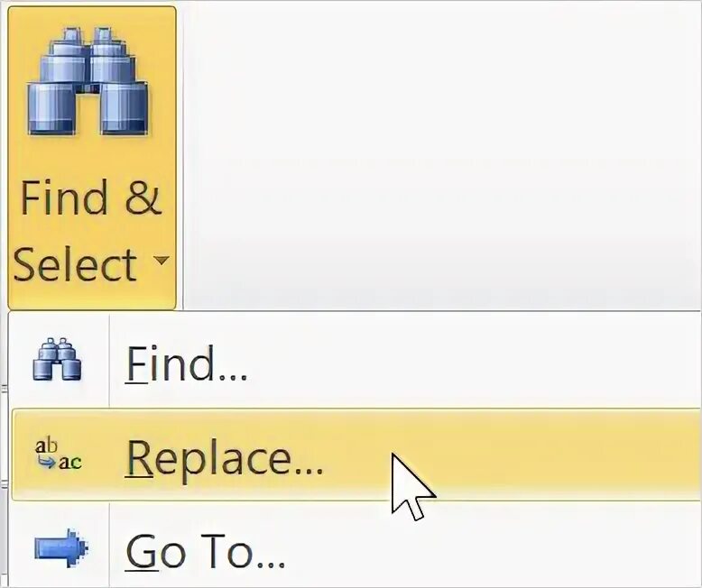Click the "Select" word on the ribbon button
702x588 pixels.
coord(75,264)
